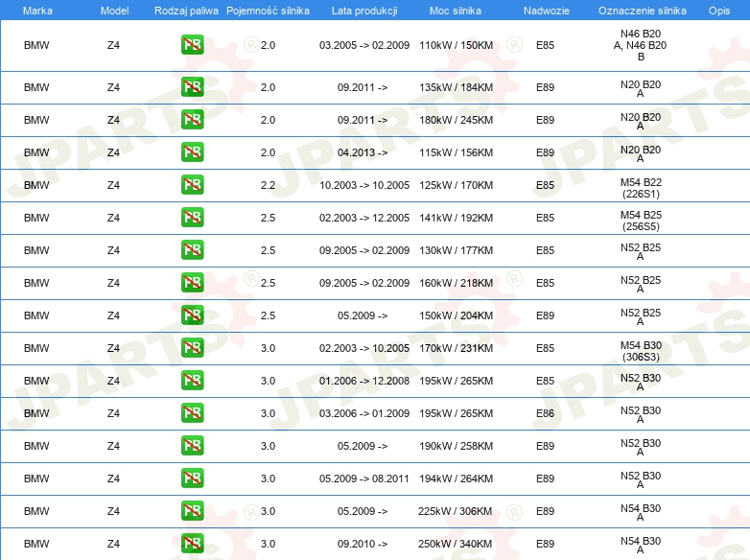Viewport: 750px width, 560px height.
Task: Select Z4 model cell in 2.2 capacity row
Action: click(x=113, y=185)
